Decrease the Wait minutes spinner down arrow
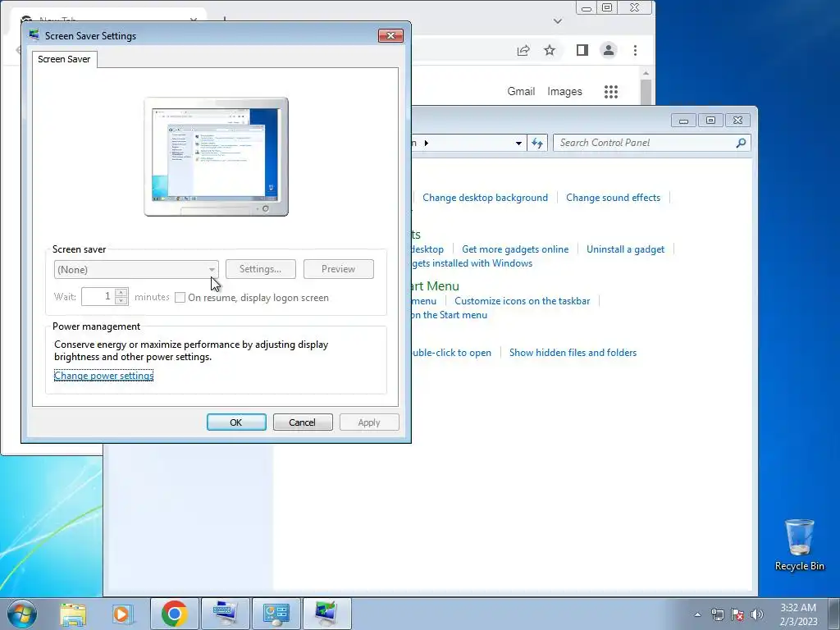840x630 pixels. [121, 301]
